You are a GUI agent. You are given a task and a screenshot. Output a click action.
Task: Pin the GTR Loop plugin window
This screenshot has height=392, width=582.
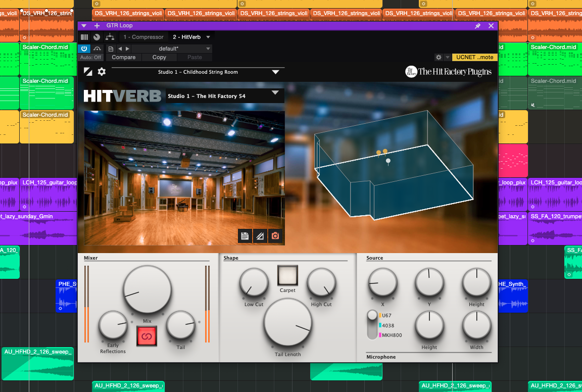click(x=478, y=26)
